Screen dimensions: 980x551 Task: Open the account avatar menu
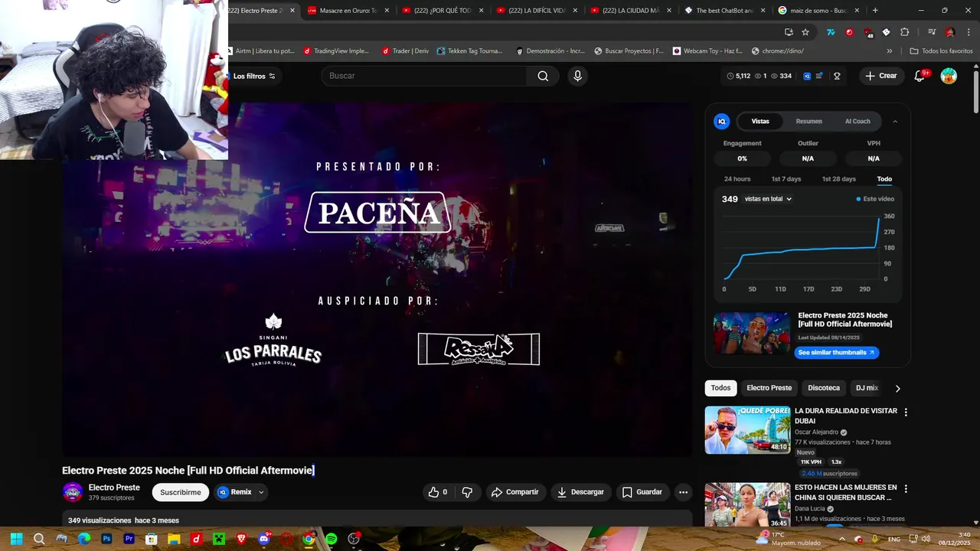click(x=949, y=76)
